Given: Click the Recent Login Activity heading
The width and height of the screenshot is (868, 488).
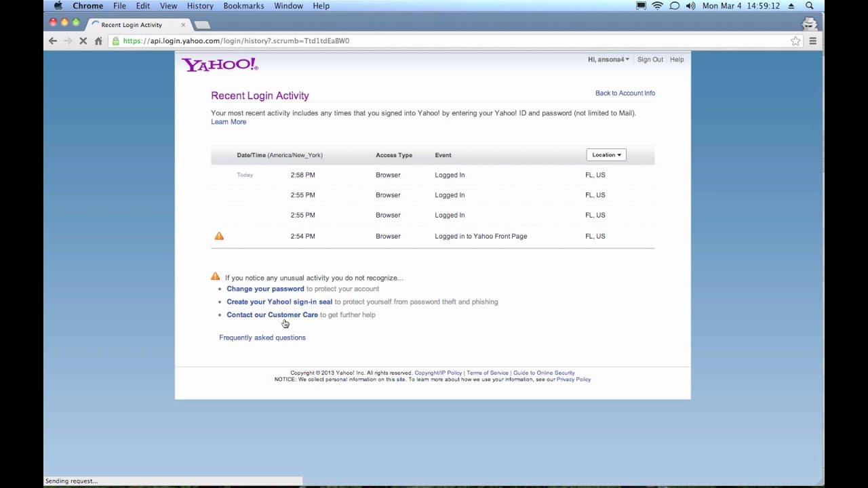Looking at the screenshot, I should 260,96.
